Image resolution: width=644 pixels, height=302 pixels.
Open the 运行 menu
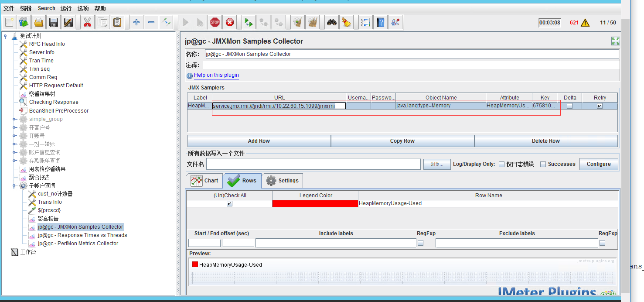click(x=66, y=8)
